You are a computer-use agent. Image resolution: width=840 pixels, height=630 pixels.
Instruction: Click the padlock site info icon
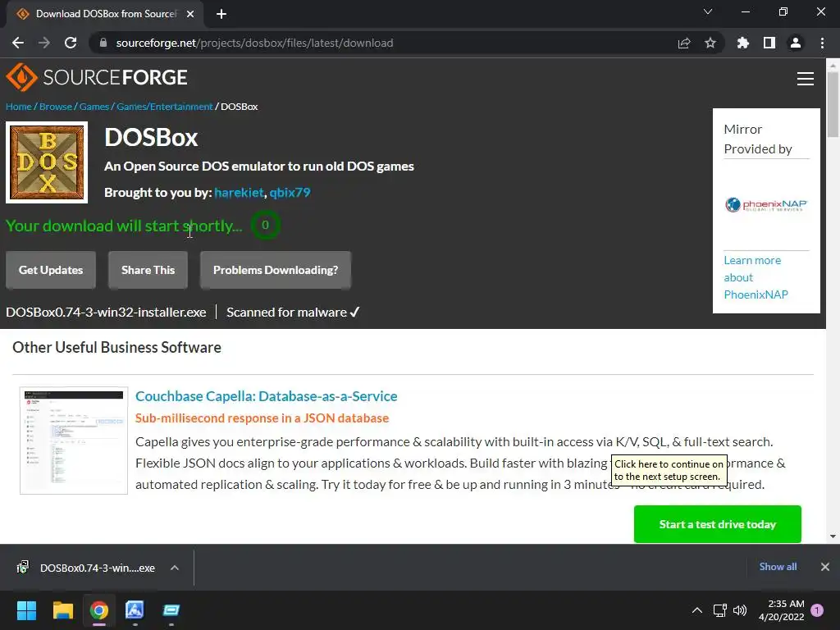103,43
